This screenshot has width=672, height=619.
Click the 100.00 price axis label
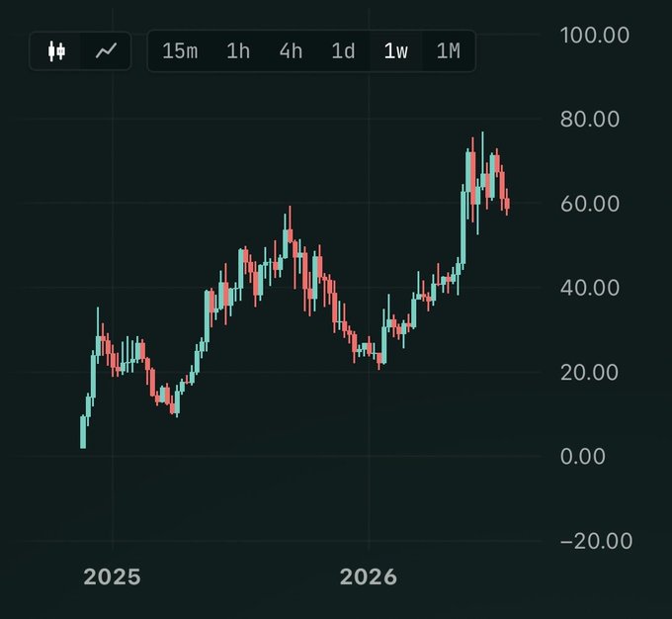595,35
